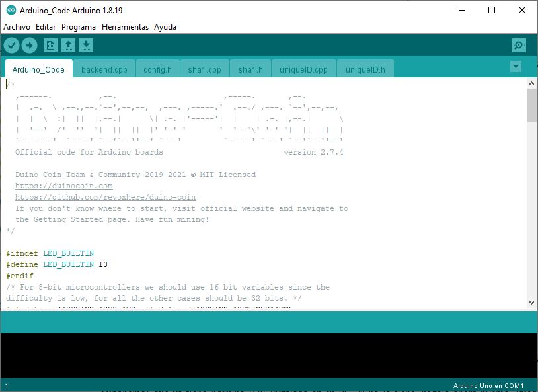538x392 pixels.
Task: Switch to the backend.cpp tab
Action: [x=104, y=69]
